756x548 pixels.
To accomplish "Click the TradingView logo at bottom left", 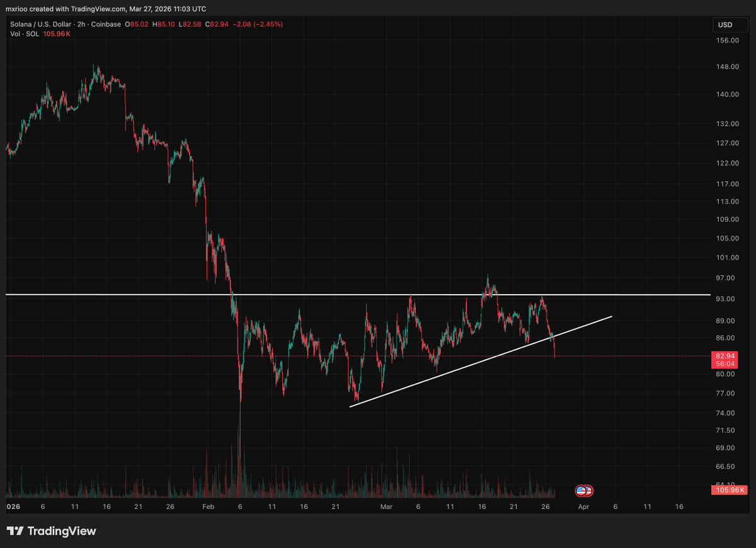I will click(x=52, y=531).
